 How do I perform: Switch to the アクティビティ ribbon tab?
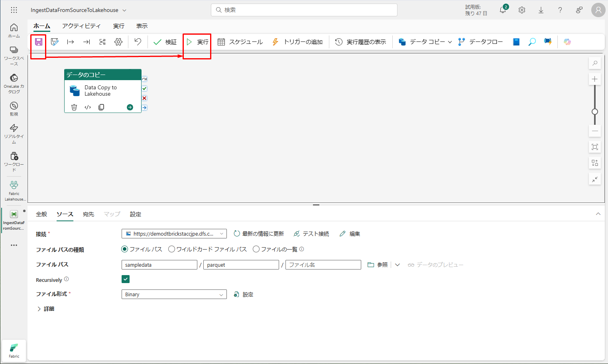81,26
